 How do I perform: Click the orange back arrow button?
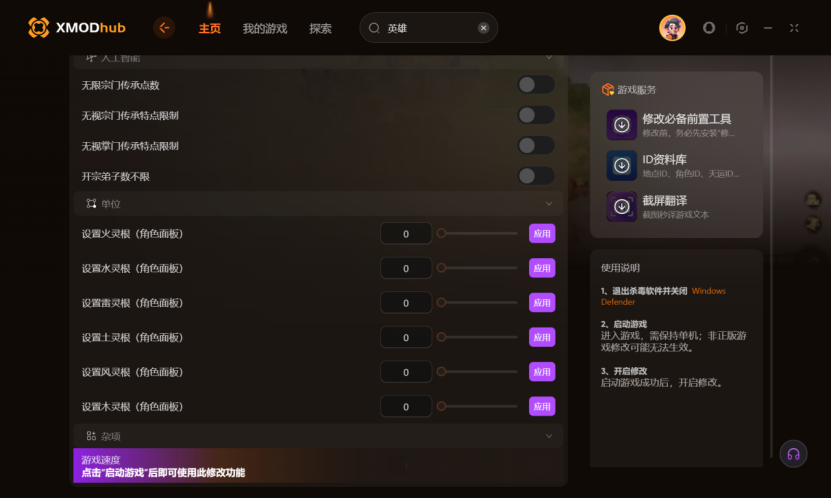[164, 28]
